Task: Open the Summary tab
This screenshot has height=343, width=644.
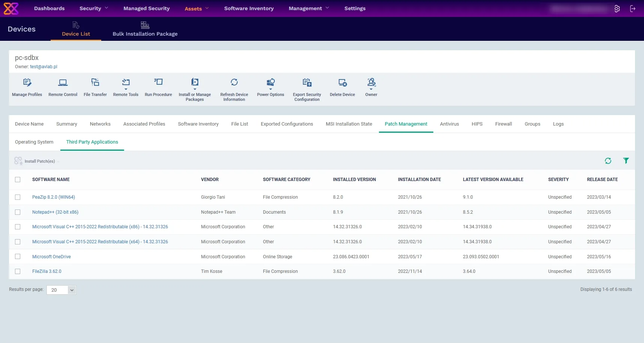Action: coord(67,124)
